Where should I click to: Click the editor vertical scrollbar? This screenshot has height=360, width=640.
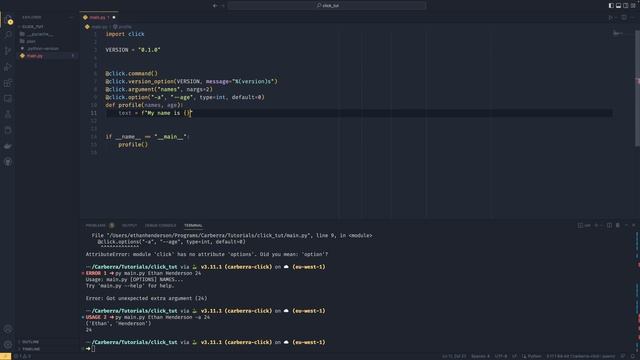pos(637,88)
